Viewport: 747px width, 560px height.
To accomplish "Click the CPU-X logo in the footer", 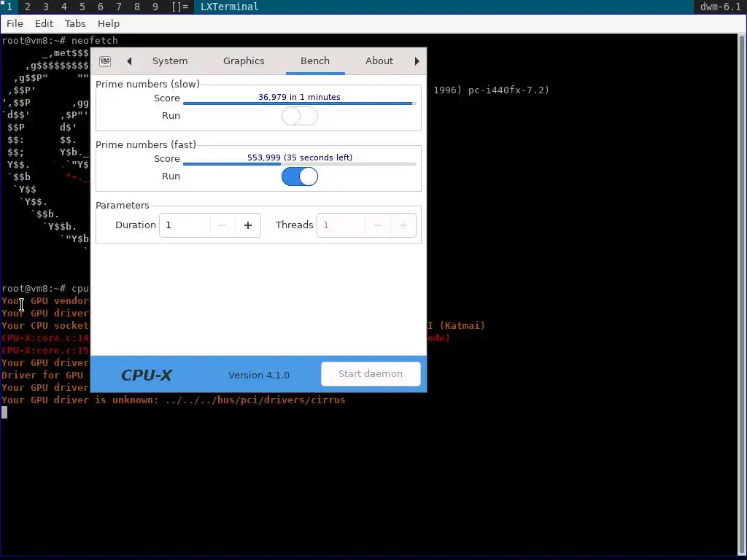I will click(x=147, y=376).
